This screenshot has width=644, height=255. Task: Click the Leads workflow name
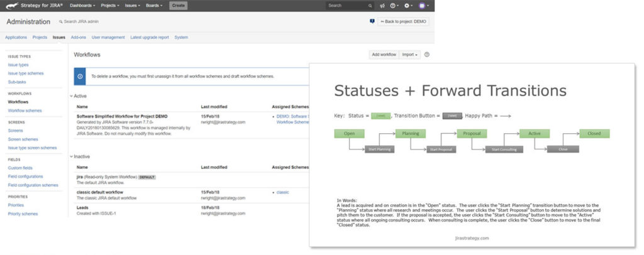pyautogui.click(x=82, y=208)
